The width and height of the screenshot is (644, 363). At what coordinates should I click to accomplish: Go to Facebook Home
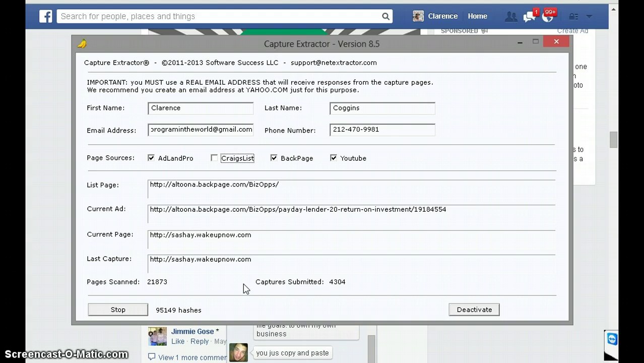[x=477, y=16]
